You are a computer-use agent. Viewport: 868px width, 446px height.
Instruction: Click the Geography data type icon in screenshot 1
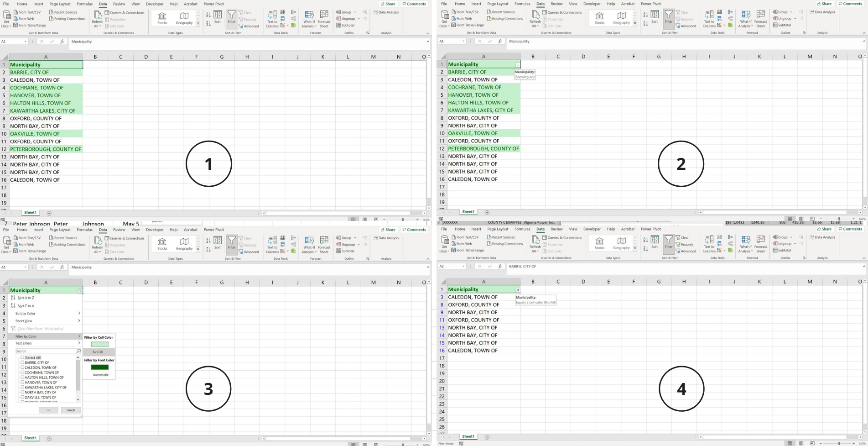(x=184, y=16)
